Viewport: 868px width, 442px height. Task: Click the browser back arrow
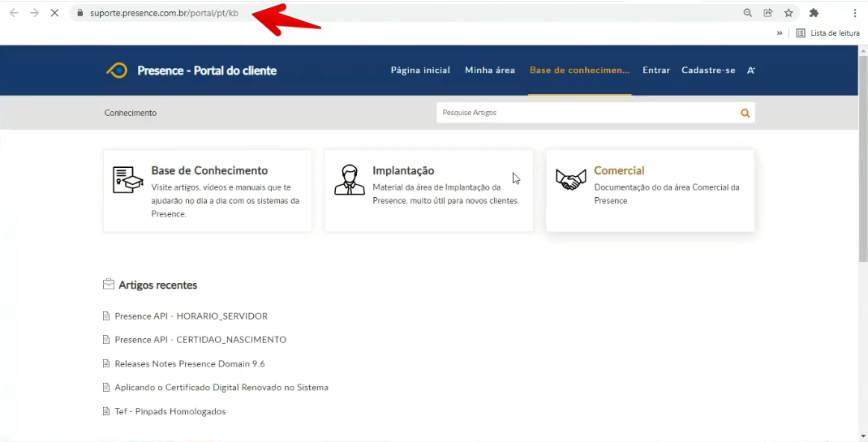pos(14,13)
